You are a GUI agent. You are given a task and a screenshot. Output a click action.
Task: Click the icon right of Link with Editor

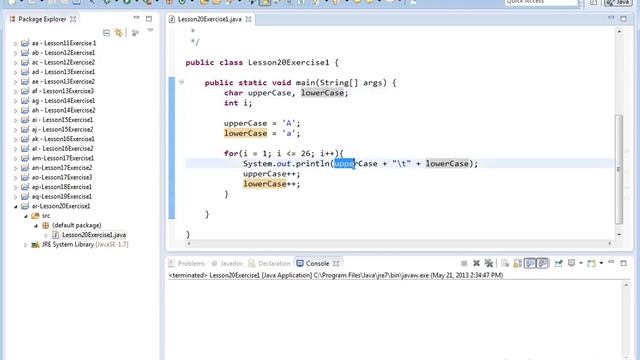point(135,33)
